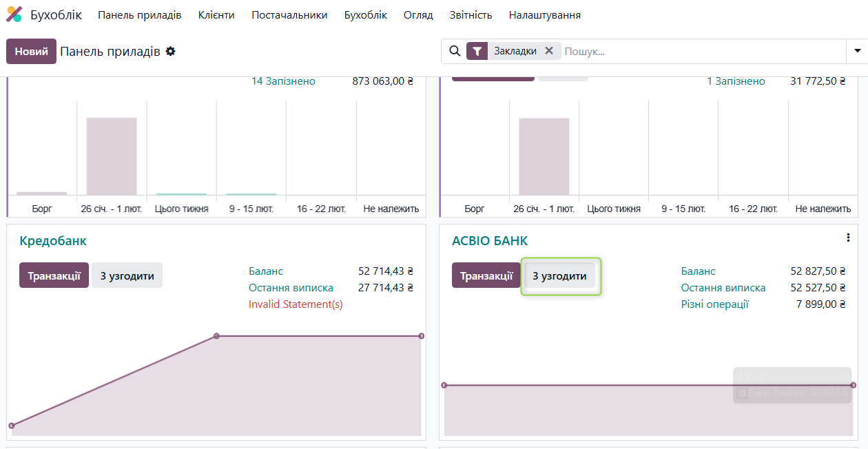Click Різні операції link
Image resolution: width=868 pixels, height=449 pixels.
[715, 304]
